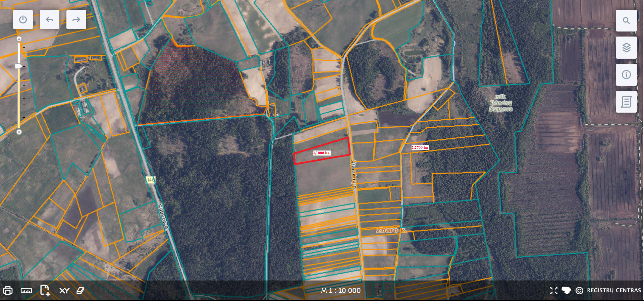The height and width of the screenshot is (301, 644).
Task: Open the XY coordinates tool
Action: [x=64, y=291]
